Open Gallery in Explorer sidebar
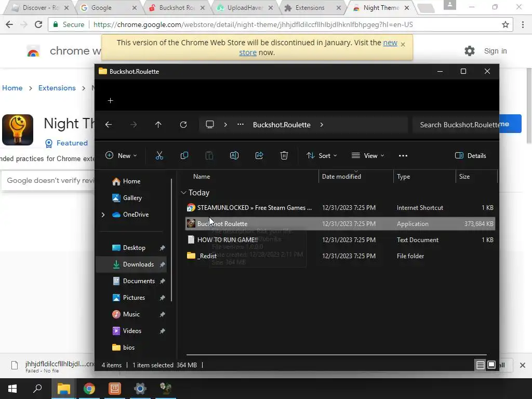 pos(132,198)
